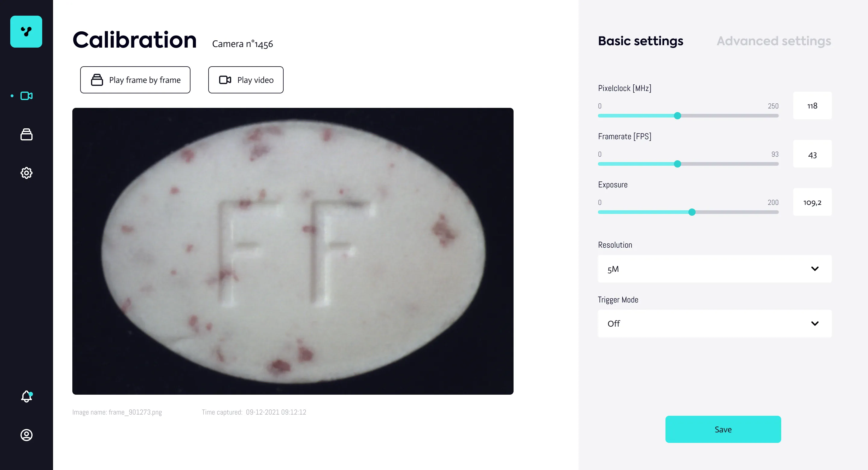This screenshot has height=470, width=868.
Task: Click the Framerate value field showing 43
Action: pyautogui.click(x=812, y=154)
